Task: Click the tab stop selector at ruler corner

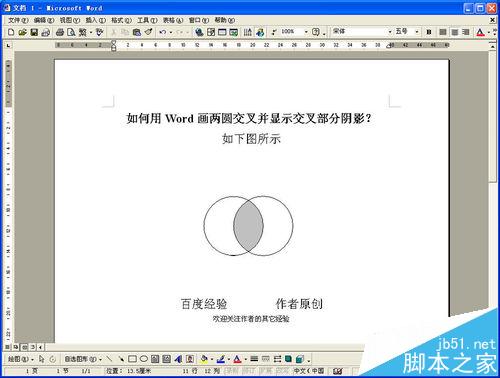Action: point(8,45)
